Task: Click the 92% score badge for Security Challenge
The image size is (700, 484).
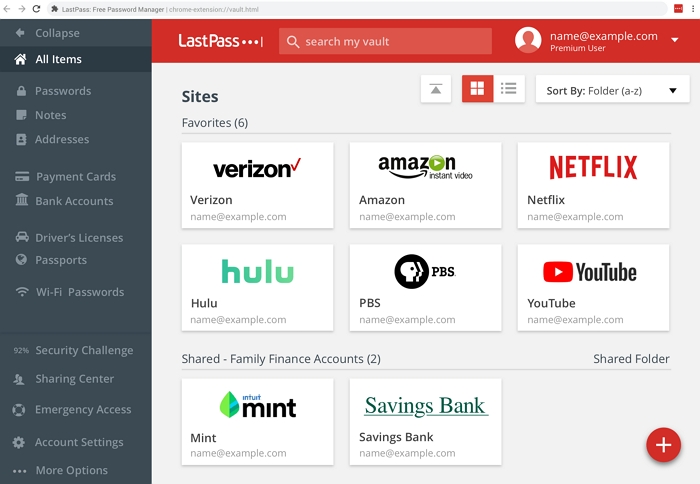Action: pyautogui.click(x=21, y=350)
